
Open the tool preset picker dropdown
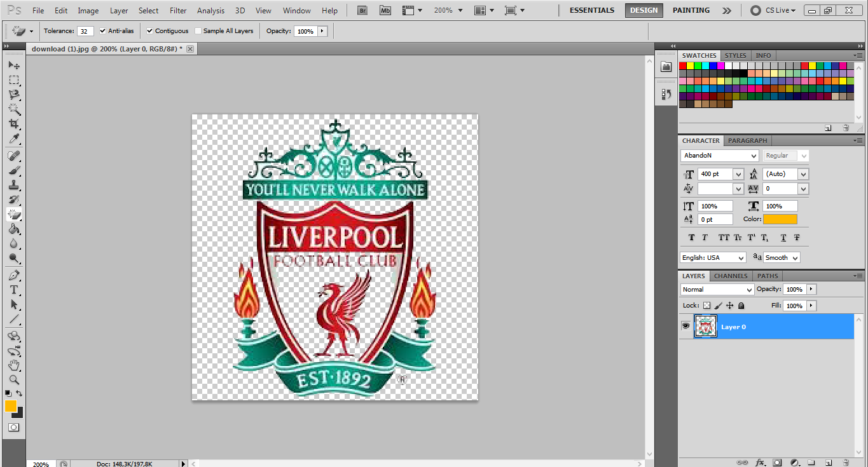point(31,30)
